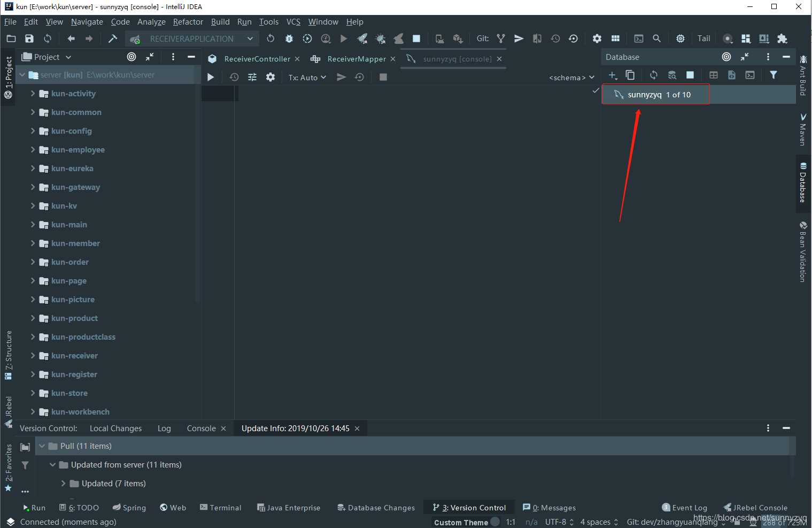The image size is (812, 528).
Task: Open console settings gear icon
Action: click(x=270, y=77)
